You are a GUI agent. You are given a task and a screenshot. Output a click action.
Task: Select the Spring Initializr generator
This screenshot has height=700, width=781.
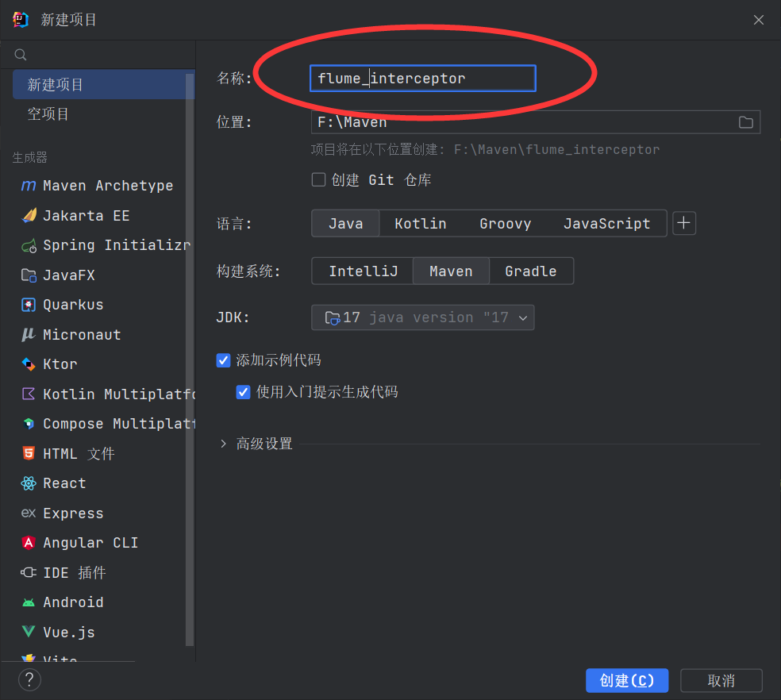point(117,245)
